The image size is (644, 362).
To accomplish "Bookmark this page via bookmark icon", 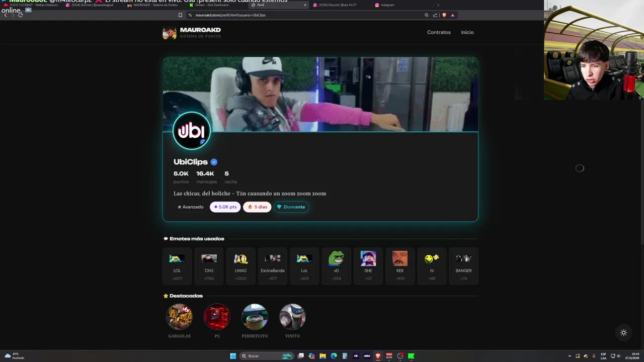I will click(x=180, y=15).
